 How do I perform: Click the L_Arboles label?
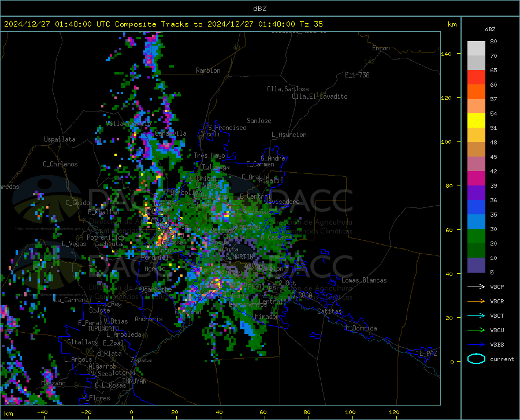point(78,359)
